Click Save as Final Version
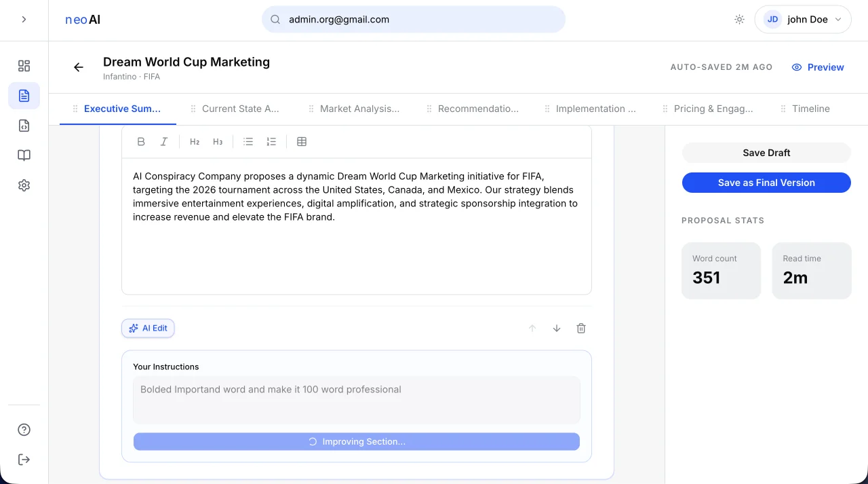 (766, 183)
